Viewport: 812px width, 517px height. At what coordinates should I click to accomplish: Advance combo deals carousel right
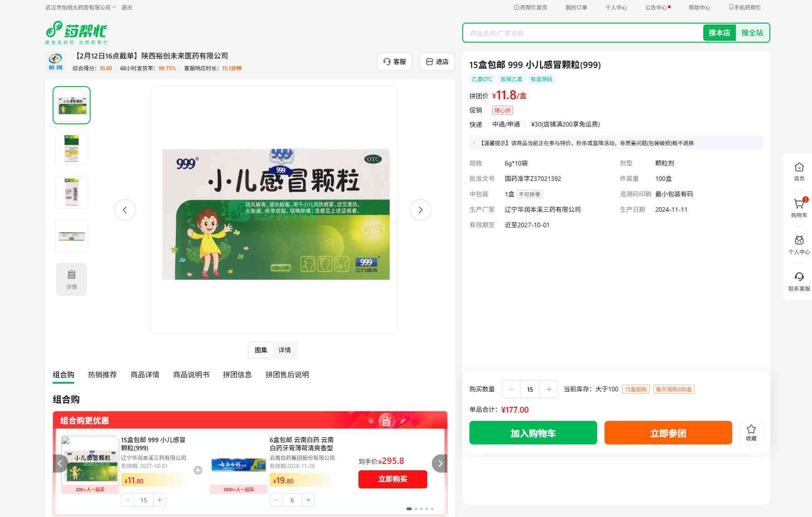(x=440, y=463)
